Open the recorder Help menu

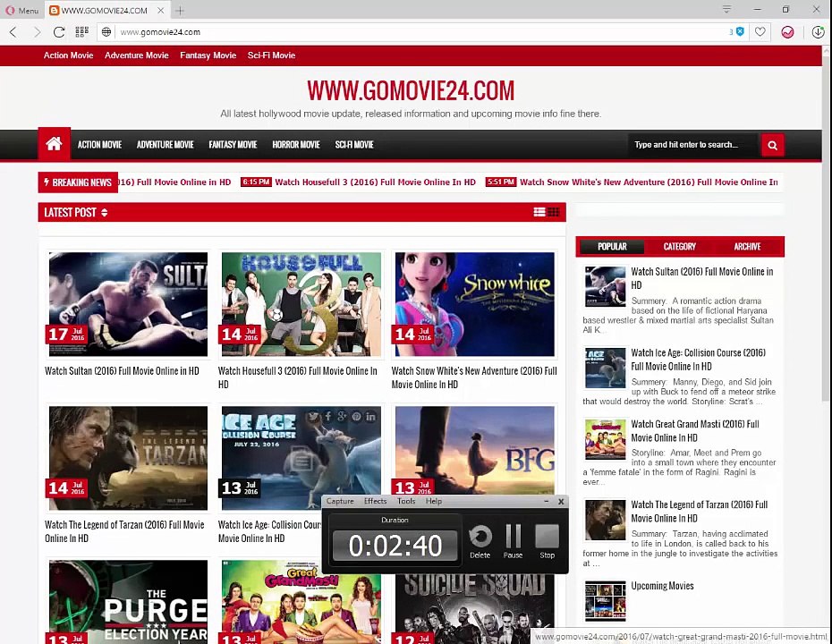(x=434, y=501)
